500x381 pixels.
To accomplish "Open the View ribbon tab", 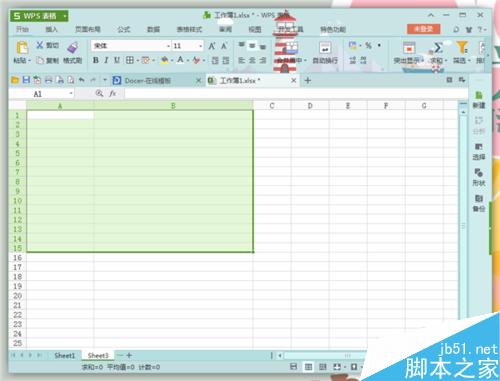I will 255,29.
